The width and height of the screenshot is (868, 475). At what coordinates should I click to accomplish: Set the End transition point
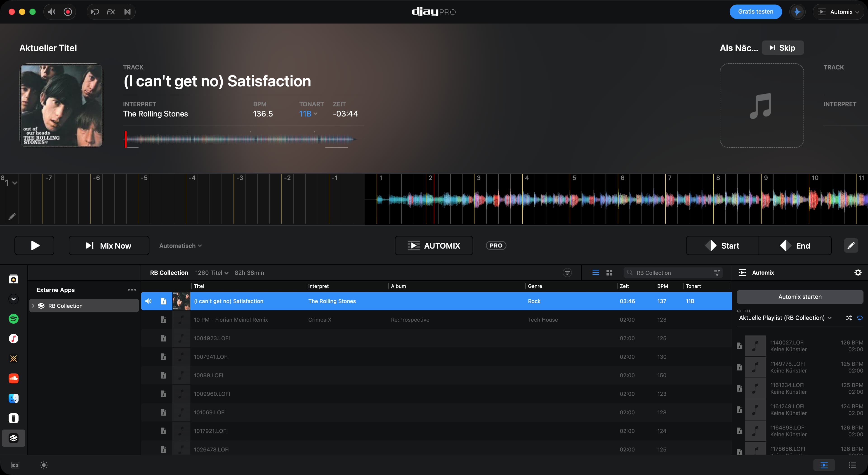click(x=795, y=245)
